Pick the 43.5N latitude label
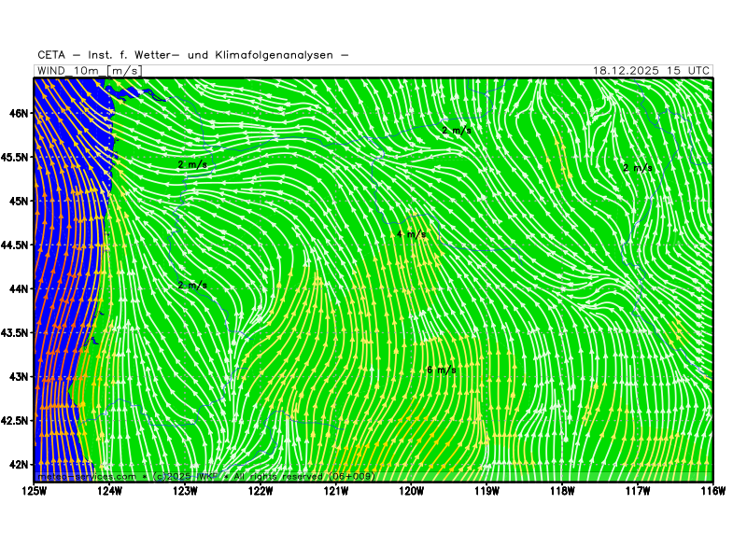The image size is (747, 560). coord(15,332)
